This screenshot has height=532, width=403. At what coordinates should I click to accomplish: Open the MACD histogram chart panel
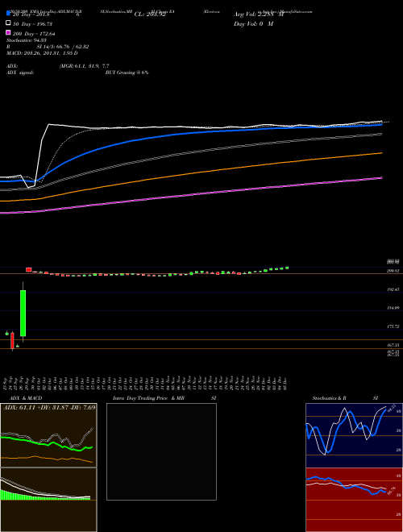[x=48, y=500]
